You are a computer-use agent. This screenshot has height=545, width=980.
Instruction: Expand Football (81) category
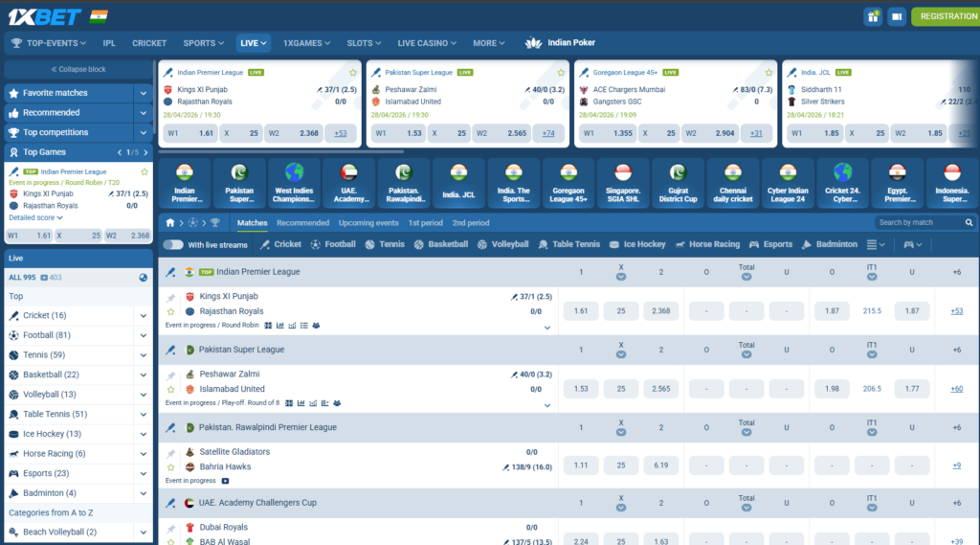pos(144,335)
